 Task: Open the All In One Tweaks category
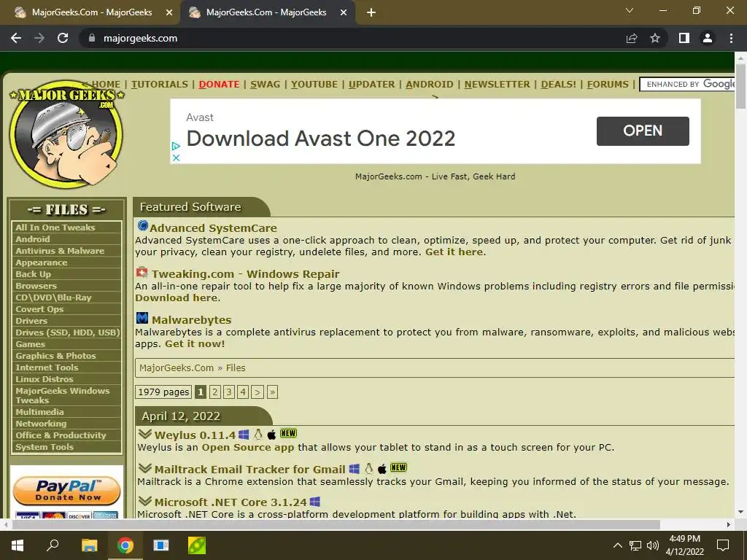click(66, 227)
